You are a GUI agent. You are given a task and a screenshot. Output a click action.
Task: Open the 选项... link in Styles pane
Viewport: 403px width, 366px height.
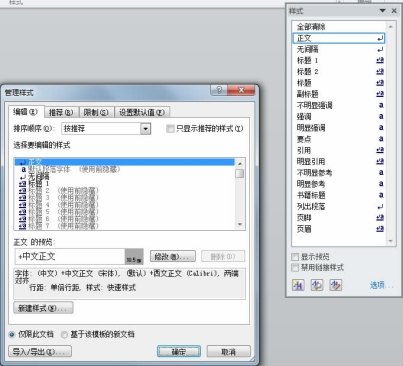382,285
